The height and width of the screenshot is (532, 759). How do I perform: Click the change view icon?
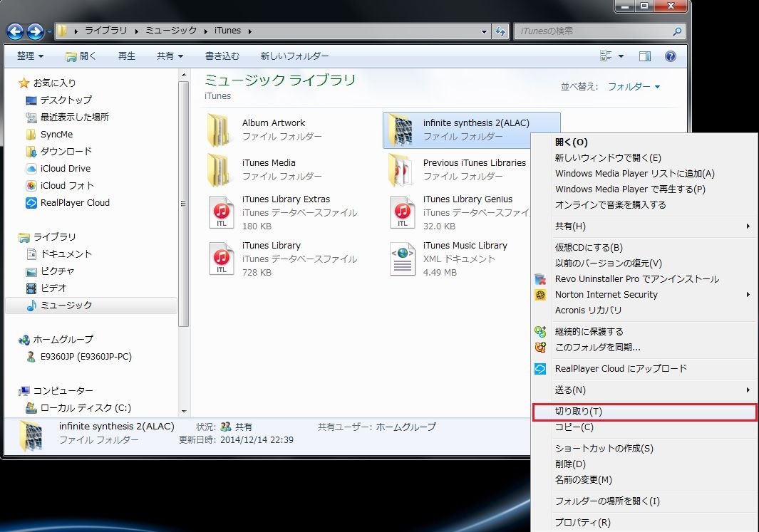(606, 56)
